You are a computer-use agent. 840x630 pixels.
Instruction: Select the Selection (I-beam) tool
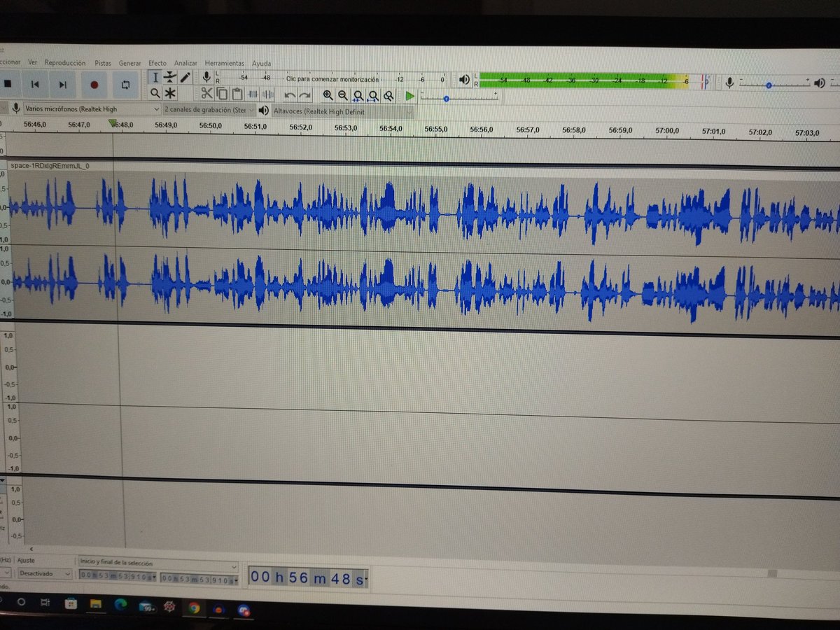click(155, 77)
